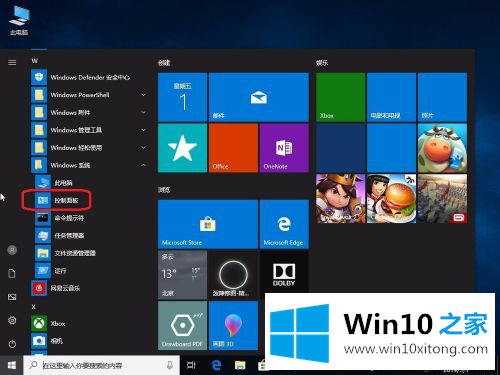Open Task View on the taskbar
This screenshot has height=375, width=500.
point(191,365)
